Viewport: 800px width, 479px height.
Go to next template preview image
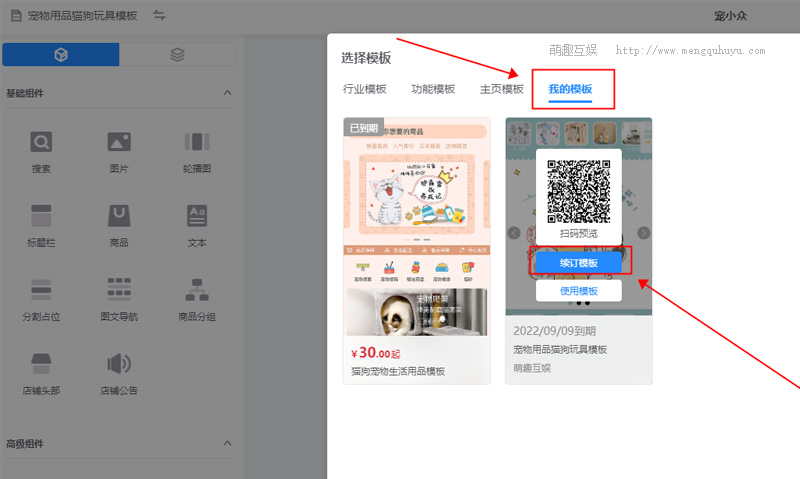click(x=643, y=233)
